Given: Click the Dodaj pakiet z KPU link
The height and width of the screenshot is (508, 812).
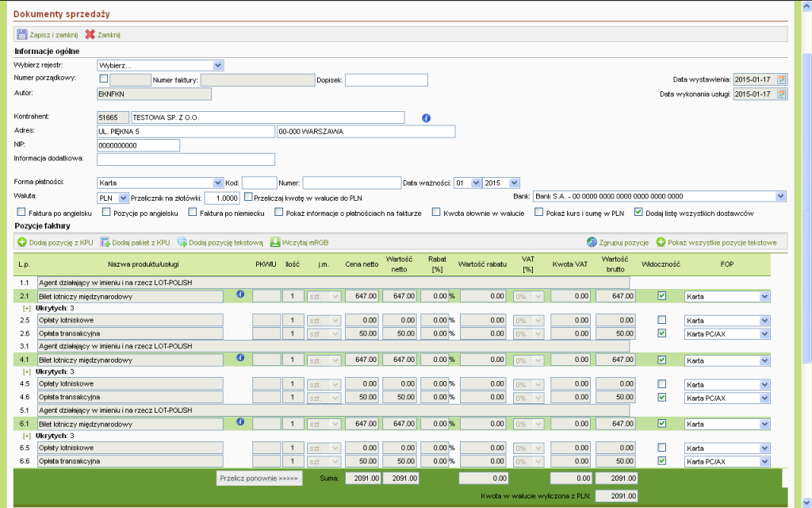Looking at the screenshot, I should click(141, 243).
